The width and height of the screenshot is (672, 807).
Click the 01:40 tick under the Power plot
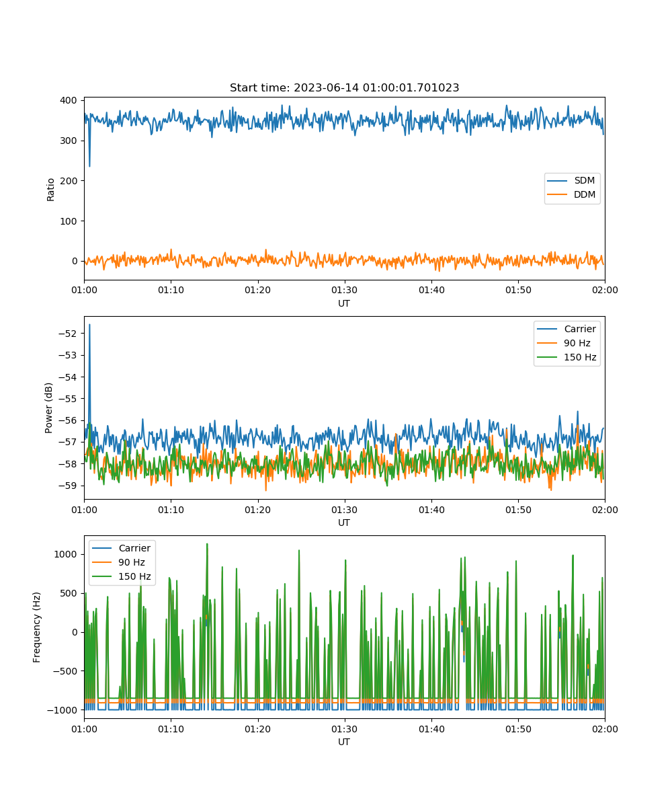(x=431, y=509)
